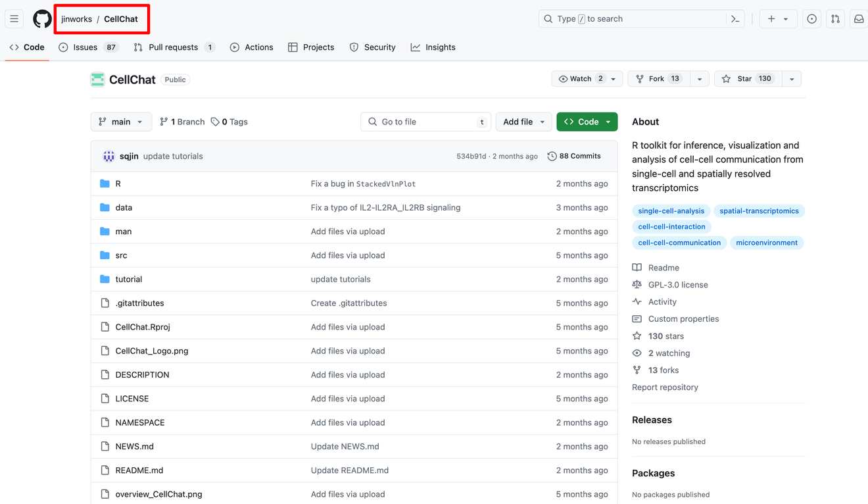
Task: Open the Packages heading link
Action: point(653,473)
